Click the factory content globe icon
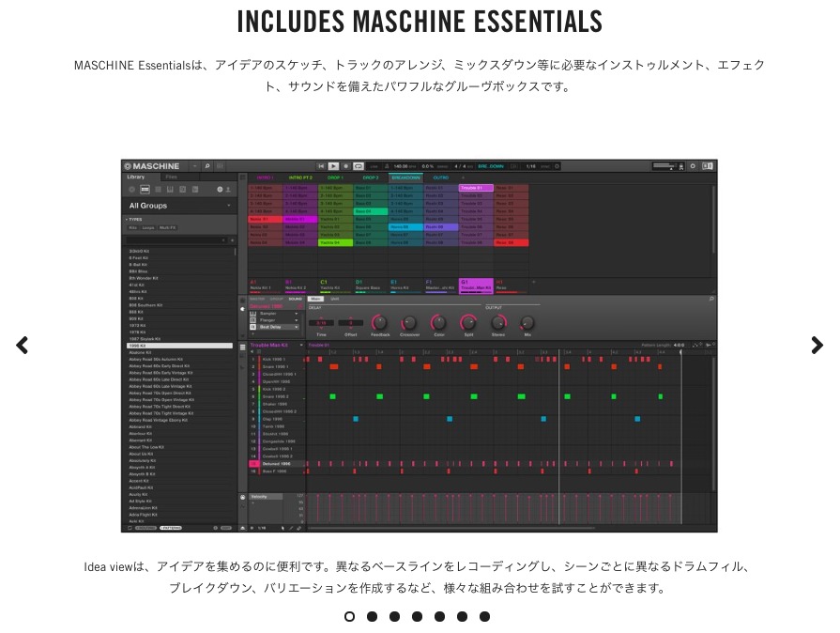840x633 pixels. click(x=220, y=189)
